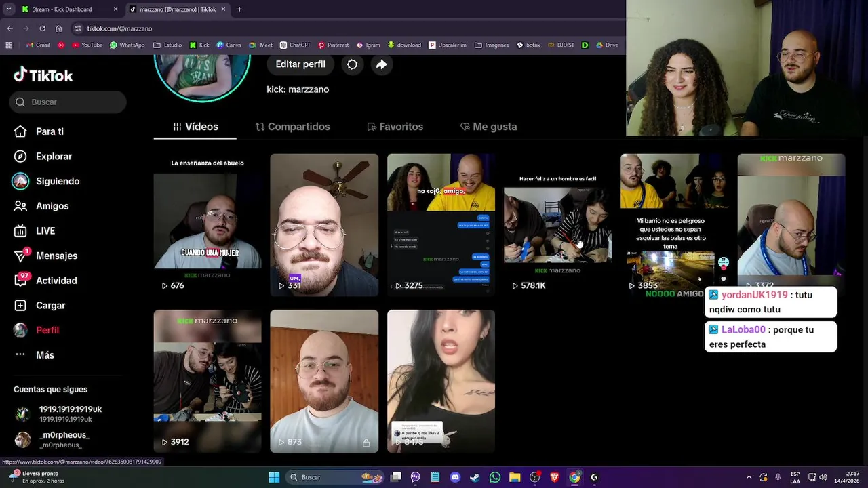Open the Chrome apps grid shortcut

[9, 45]
